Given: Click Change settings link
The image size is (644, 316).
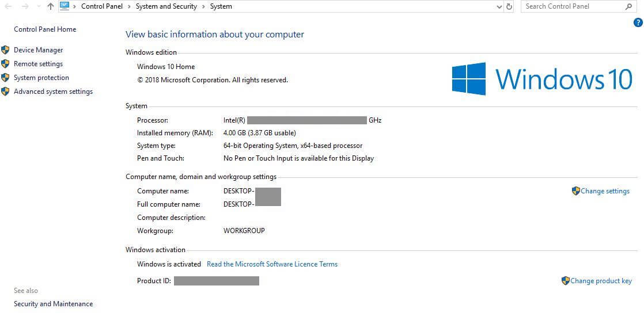Looking at the screenshot, I should point(605,191).
